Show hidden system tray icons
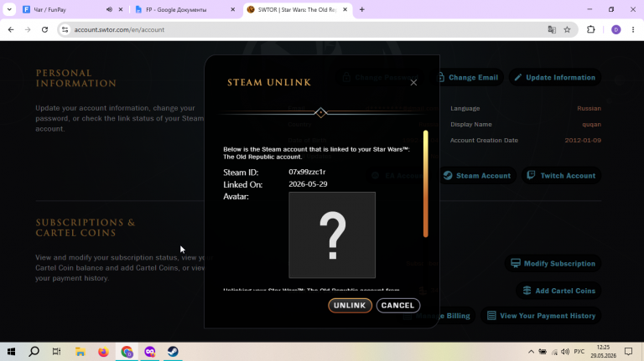The image size is (644, 361). (x=531, y=352)
